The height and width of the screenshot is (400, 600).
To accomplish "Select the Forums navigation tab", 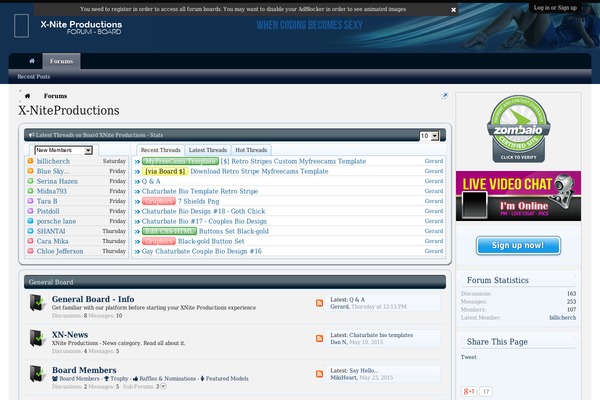I will 61,61.
